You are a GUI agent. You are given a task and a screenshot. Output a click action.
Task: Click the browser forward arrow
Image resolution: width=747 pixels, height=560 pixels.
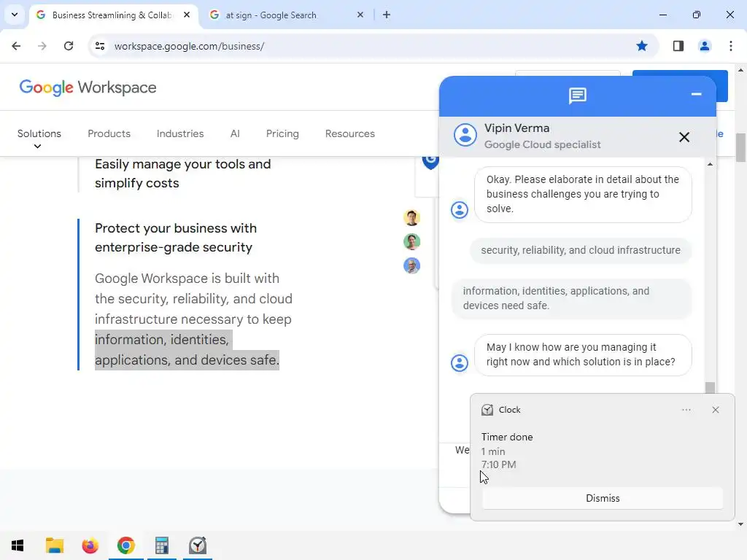pos(42,46)
